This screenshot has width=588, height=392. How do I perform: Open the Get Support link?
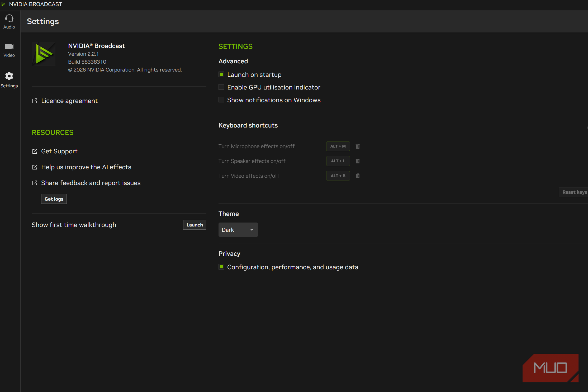(x=59, y=151)
